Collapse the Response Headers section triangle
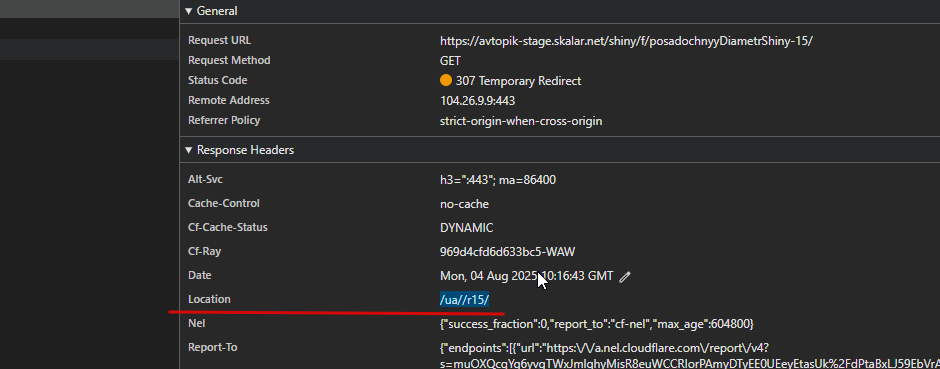Screen dimensions: 940x369 (x=189, y=150)
